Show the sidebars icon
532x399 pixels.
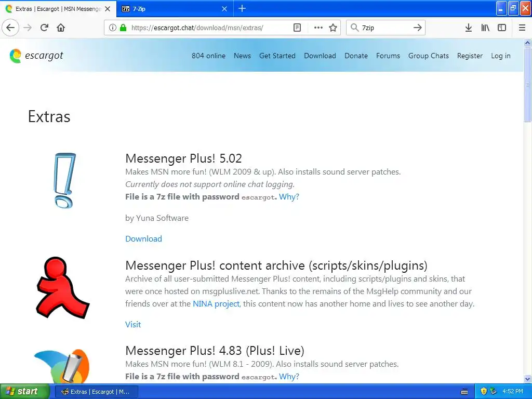tap(502, 28)
